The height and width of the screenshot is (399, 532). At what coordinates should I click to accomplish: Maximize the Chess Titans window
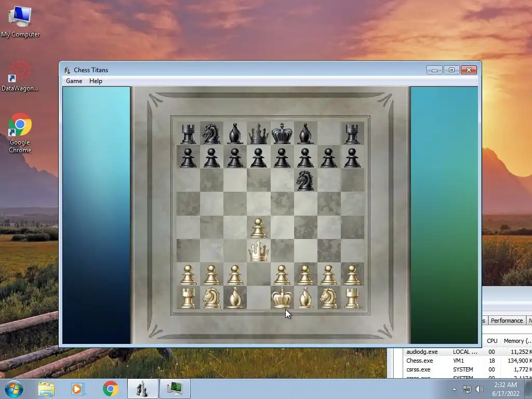[x=451, y=70]
